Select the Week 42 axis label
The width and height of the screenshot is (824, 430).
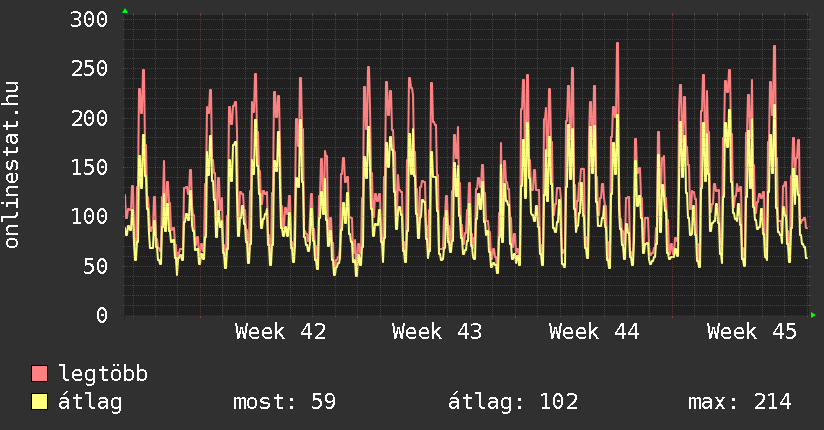(x=280, y=332)
